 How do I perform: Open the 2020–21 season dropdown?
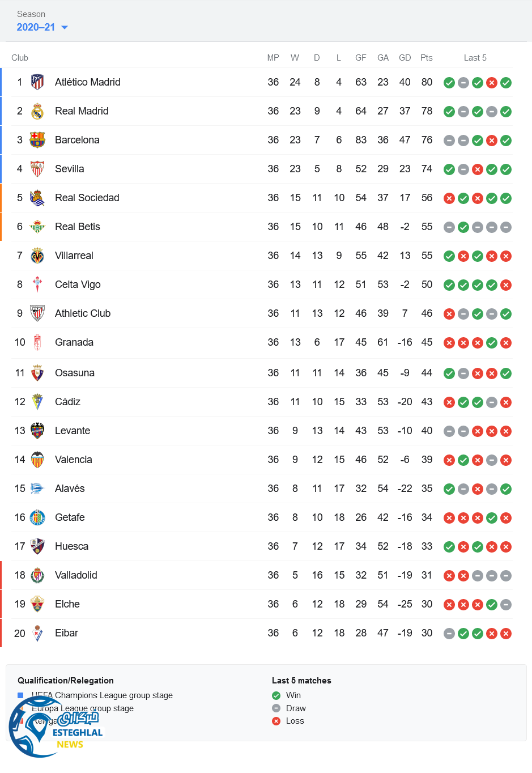click(42, 27)
